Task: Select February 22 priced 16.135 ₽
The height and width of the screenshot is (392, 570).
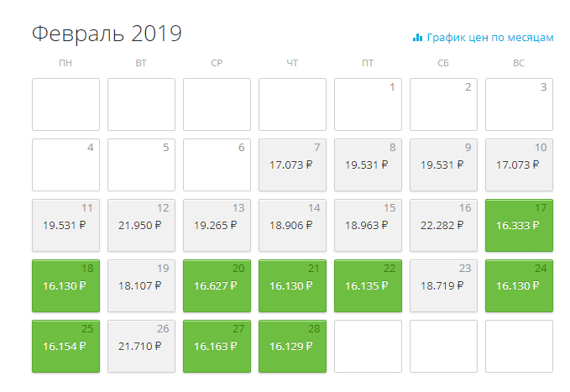Action: pyautogui.click(x=368, y=285)
